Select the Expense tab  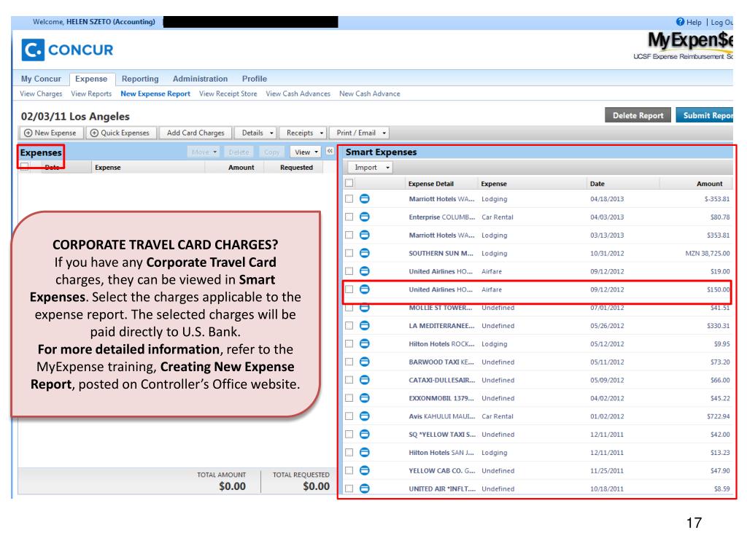coord(91,79)
